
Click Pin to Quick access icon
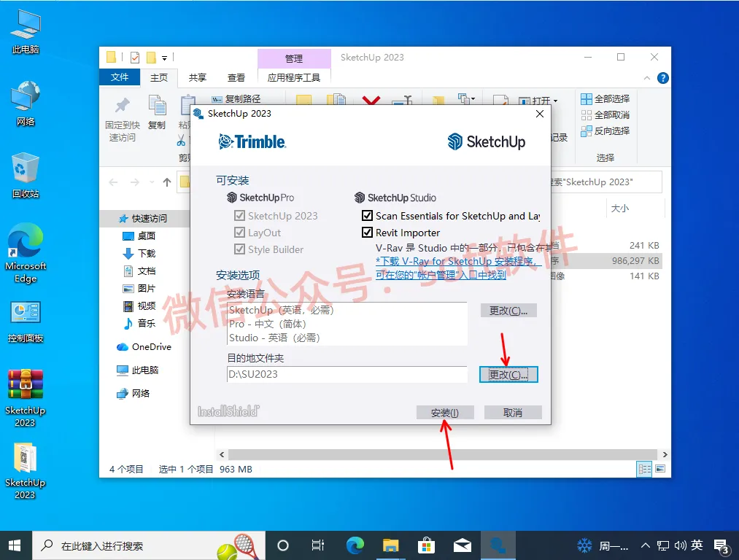tap(123, 105)
